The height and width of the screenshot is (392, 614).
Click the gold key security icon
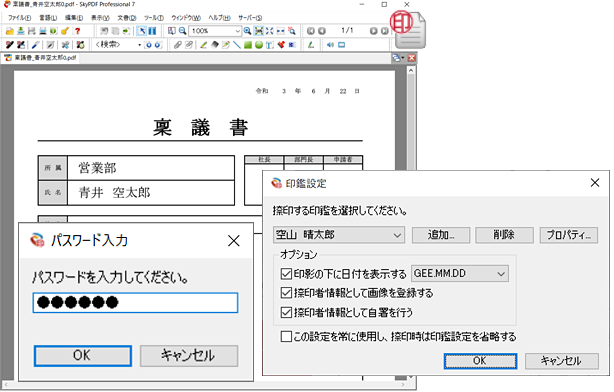[65, 31]
